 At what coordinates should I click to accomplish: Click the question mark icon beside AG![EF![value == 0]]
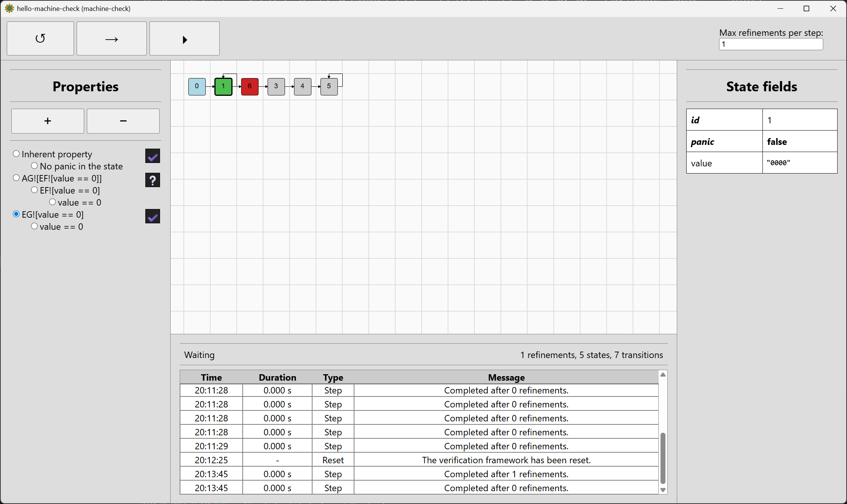[152, 180]
